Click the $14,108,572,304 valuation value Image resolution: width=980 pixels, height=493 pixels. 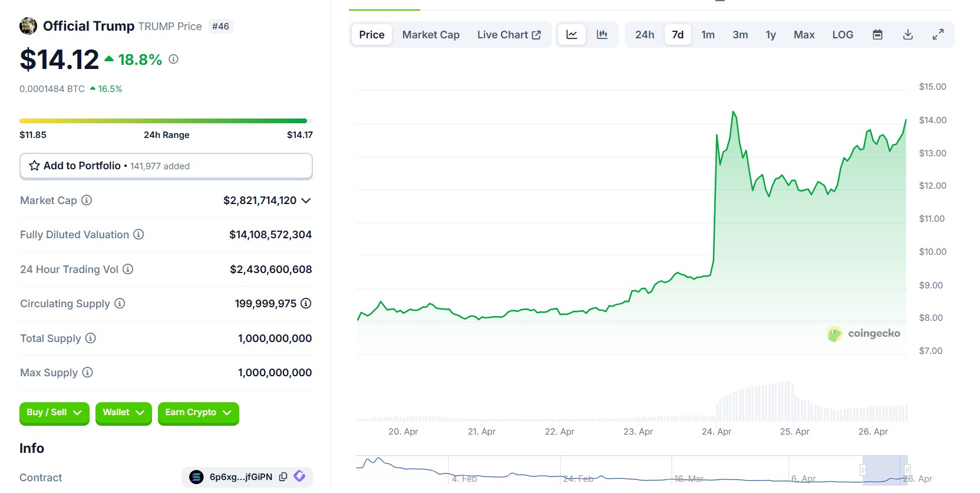[270, 235]
